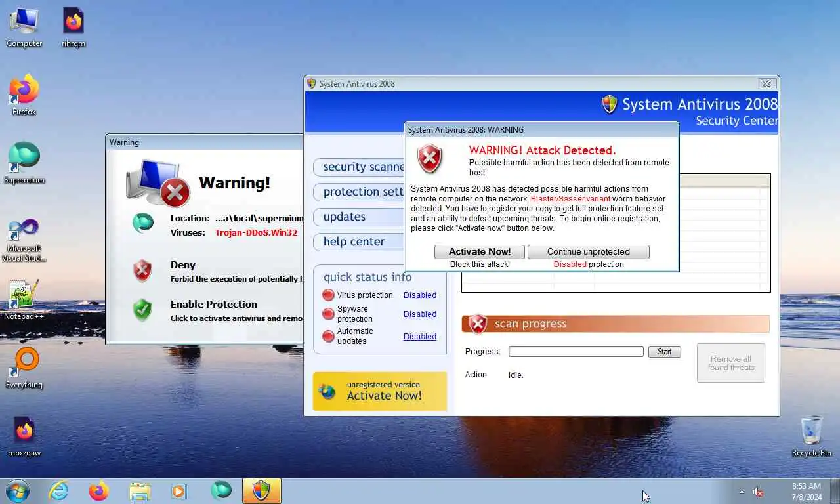Viewport: 840px width, 504px height.
Task: Click the red Spyware protection status indicator
Action: tap(328, 314)
